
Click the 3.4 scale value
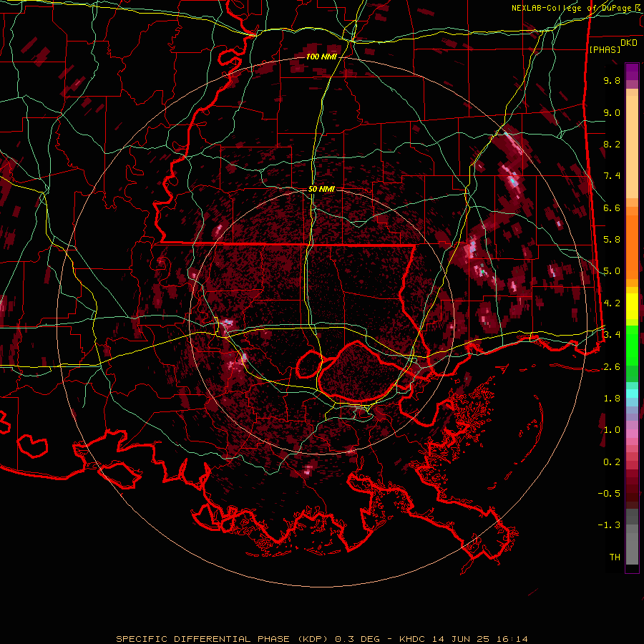pyautogui.click(x=612, y=335)
